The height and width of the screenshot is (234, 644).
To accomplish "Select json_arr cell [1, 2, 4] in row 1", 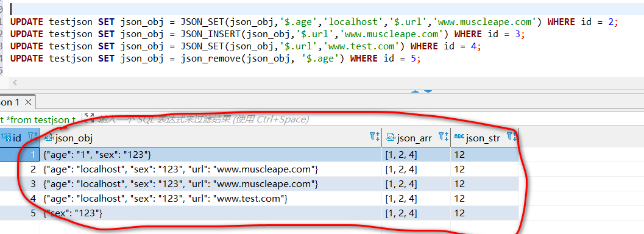I will pos(417,155).
